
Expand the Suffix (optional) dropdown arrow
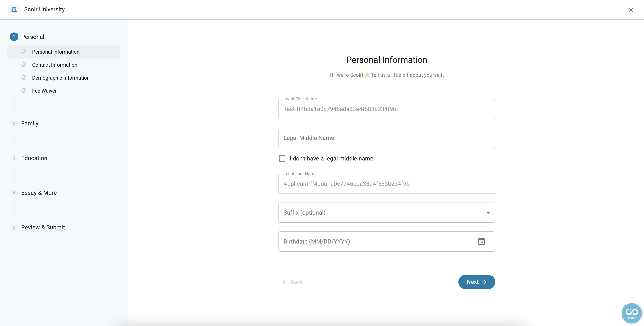pos(488,213)
